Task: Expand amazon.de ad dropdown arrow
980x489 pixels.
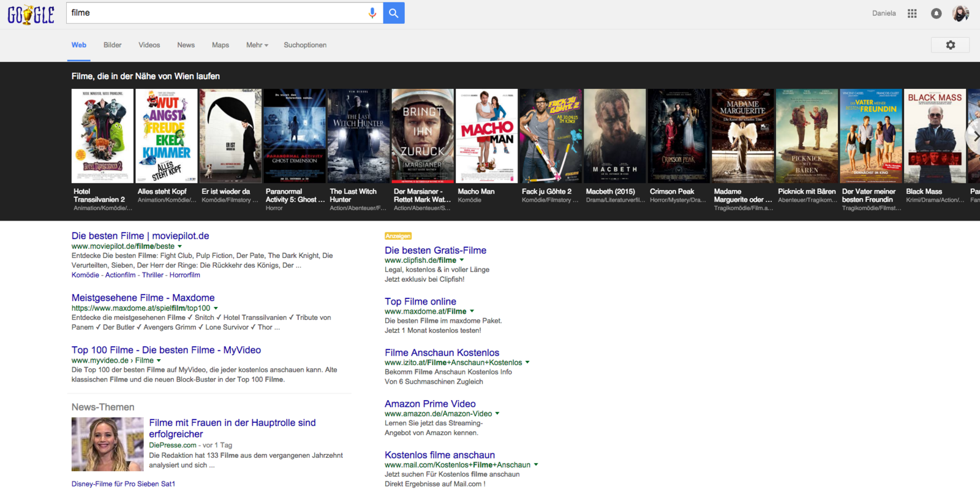Action: pyautogui.click(x=497, y=414)
